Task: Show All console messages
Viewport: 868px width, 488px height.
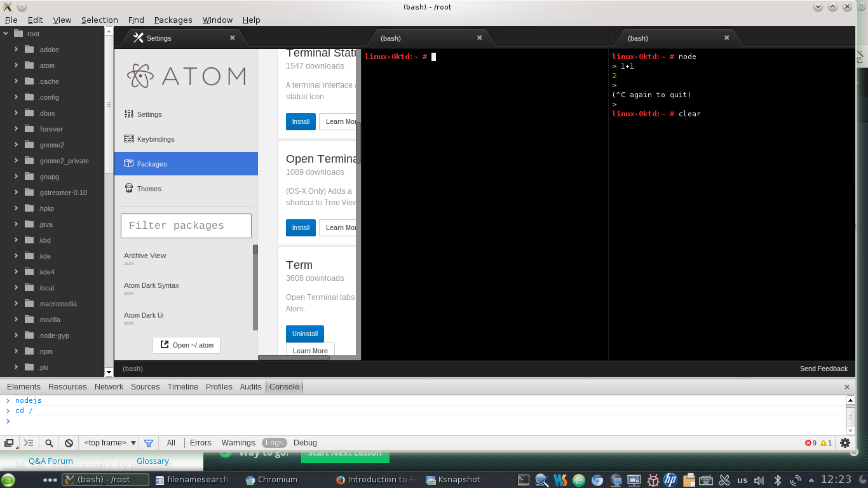Action: point(171,443)
